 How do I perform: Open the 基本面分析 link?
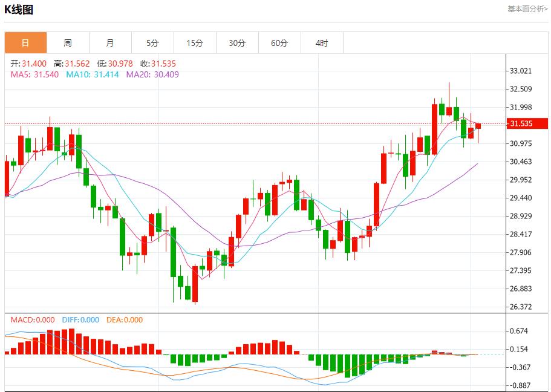(x=527, y=9)
